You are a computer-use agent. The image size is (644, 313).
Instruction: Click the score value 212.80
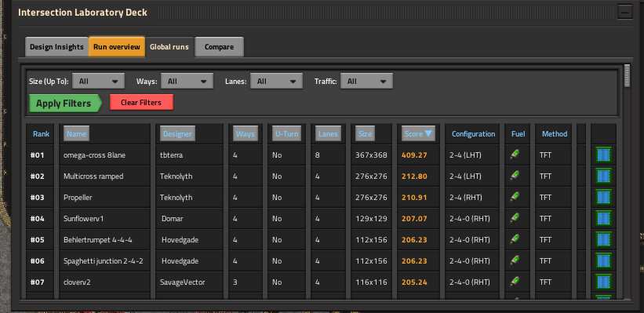coord(414,177)
